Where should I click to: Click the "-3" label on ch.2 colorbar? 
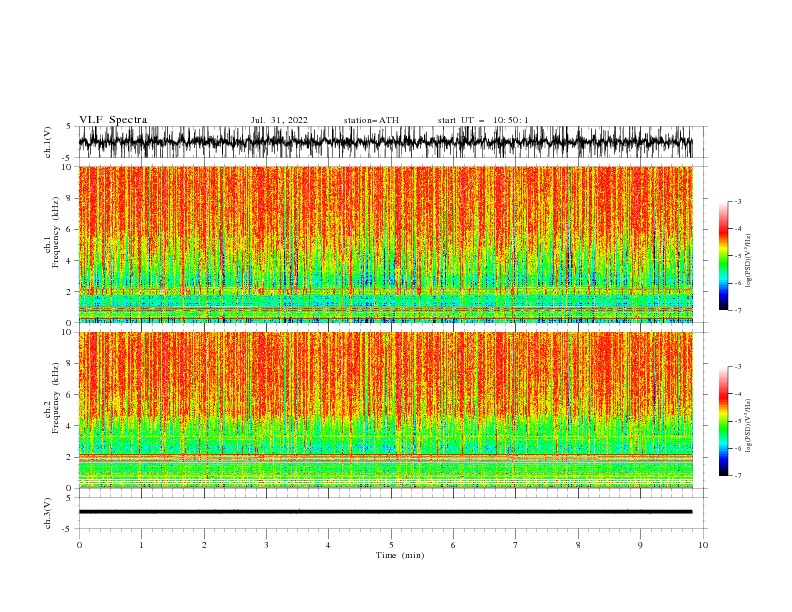738,367
